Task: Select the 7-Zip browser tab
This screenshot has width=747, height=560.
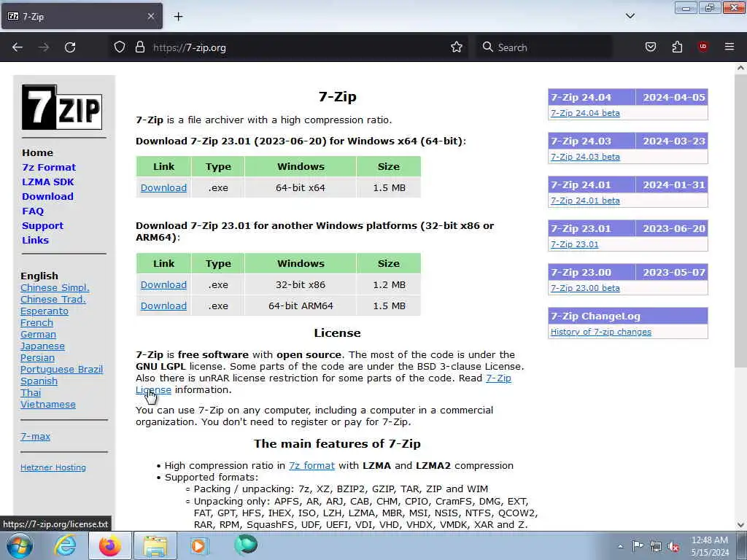Action: (82, 17)
